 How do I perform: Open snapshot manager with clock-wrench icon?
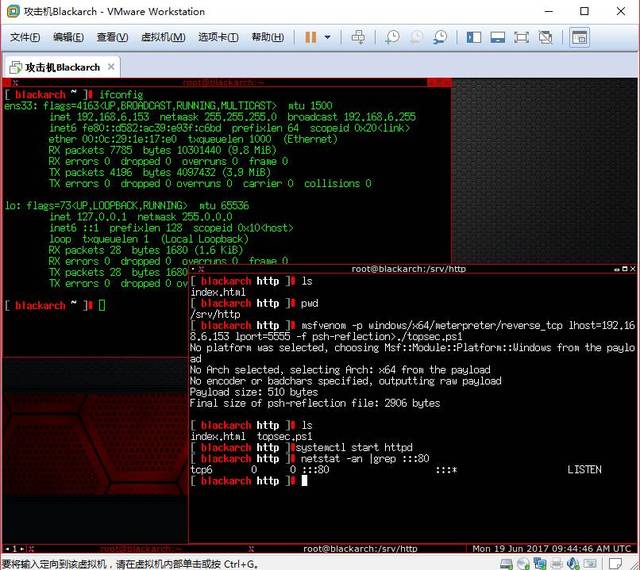(440, 37)
